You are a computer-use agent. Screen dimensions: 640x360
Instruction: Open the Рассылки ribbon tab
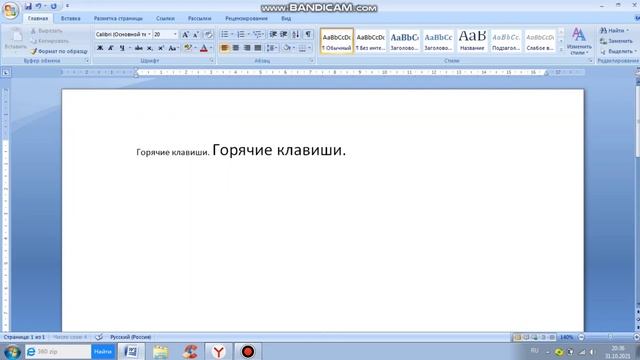pos(200,19)
